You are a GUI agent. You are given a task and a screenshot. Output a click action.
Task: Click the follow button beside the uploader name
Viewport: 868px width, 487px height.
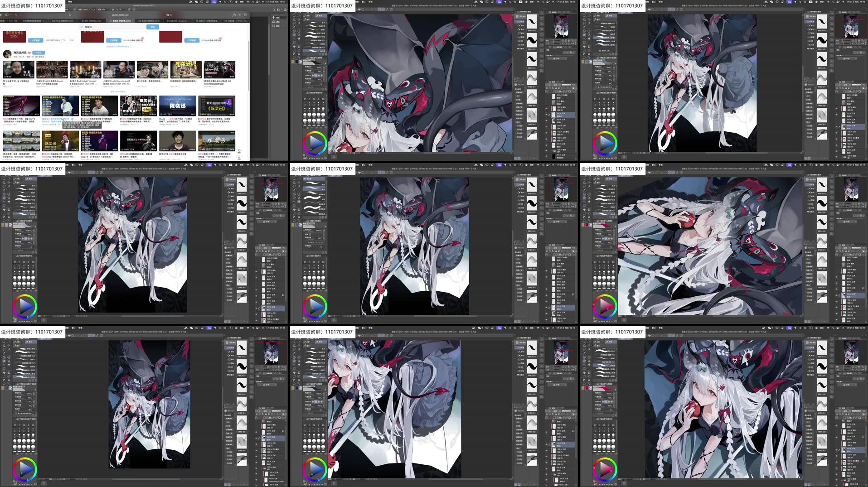[39, 53]
